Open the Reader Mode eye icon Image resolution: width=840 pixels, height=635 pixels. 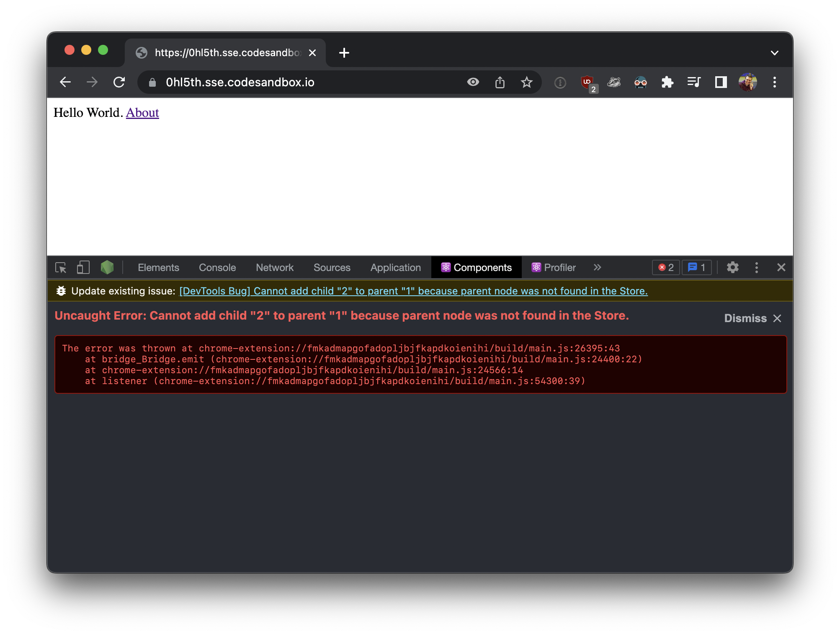coord(473,82)
